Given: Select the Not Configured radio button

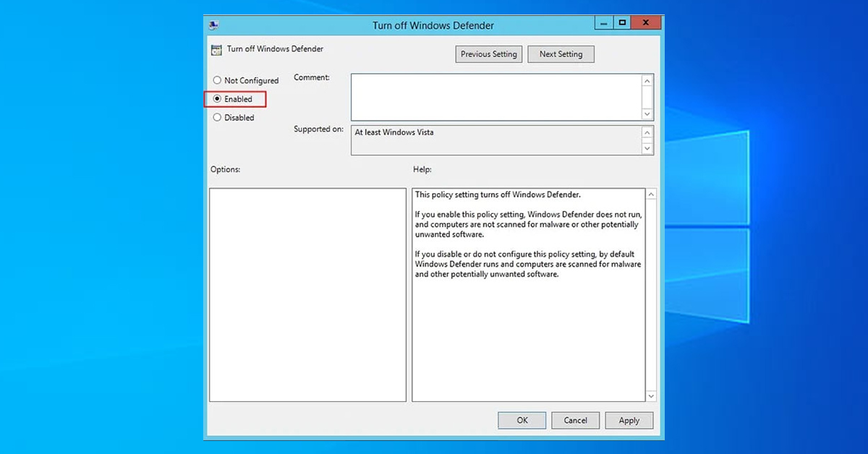Looking at the screenshot, I should (x=218, y=80).
